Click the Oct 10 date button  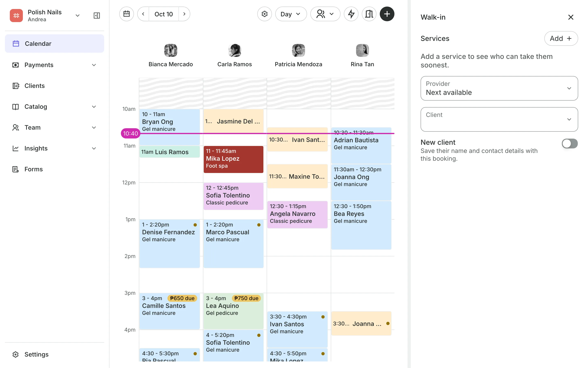click(164, 14)
